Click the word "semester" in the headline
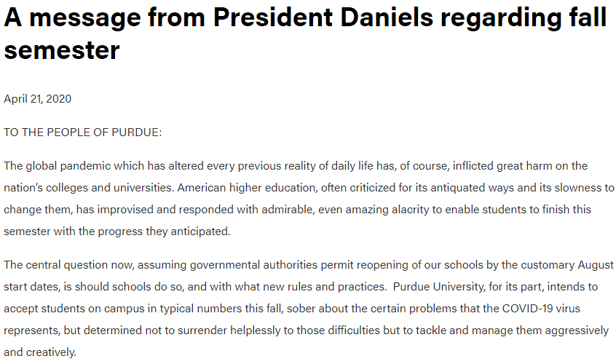This screenshot has height=364, width=616. pyautogui.click(x=62, y=50)
